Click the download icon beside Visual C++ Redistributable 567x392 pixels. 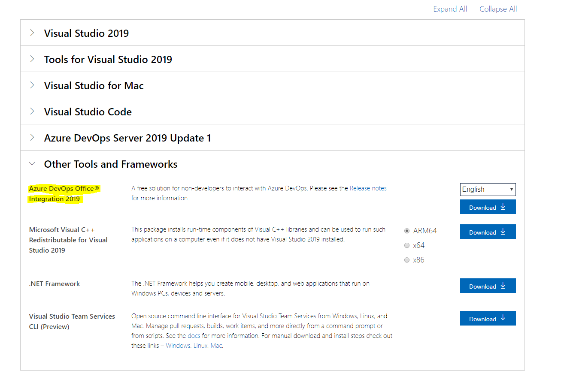[503, 232]
